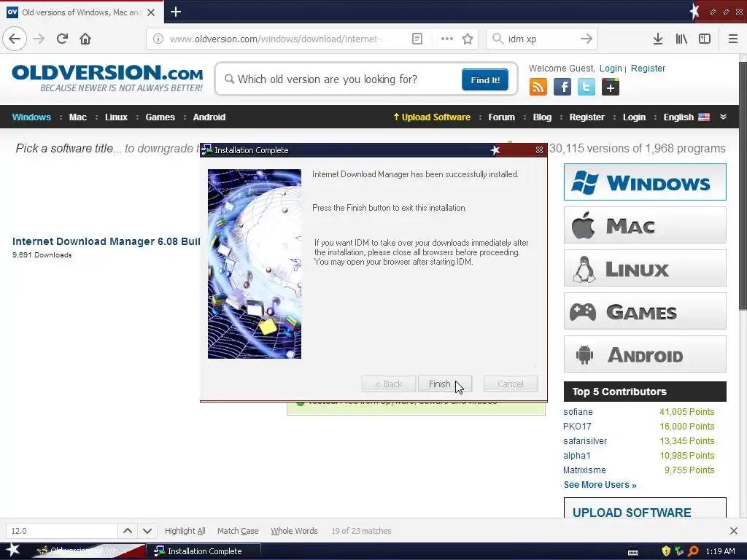Focus the find bar text field
This screenshot has height=560, width=747.
62,531
